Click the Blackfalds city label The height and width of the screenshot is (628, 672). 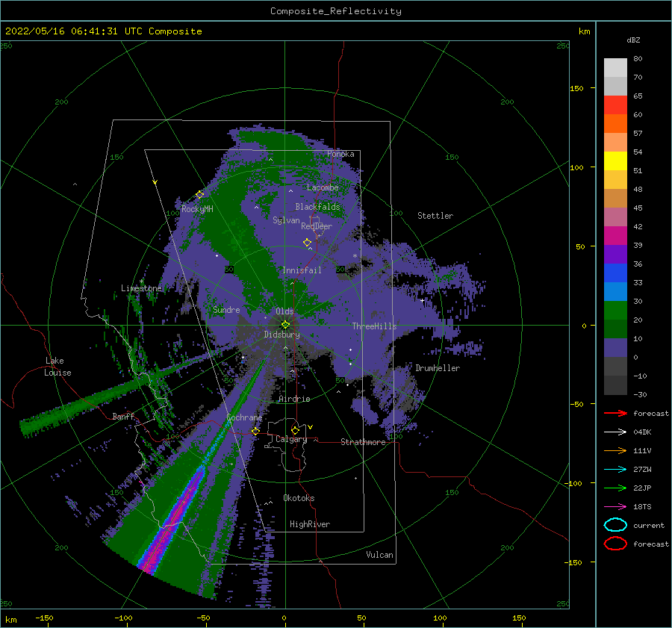click(x=317, y=207)
